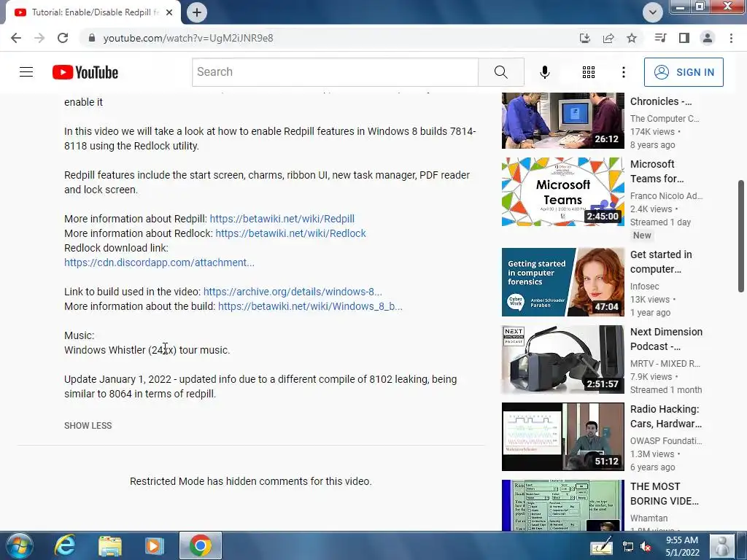Close the Tutorial Redpill tab
This screenshot has width=747, height=560.
[169, 12]
